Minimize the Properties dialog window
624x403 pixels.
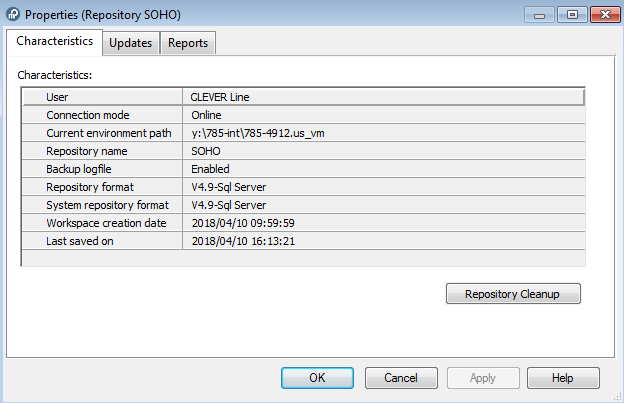(543, 14)
